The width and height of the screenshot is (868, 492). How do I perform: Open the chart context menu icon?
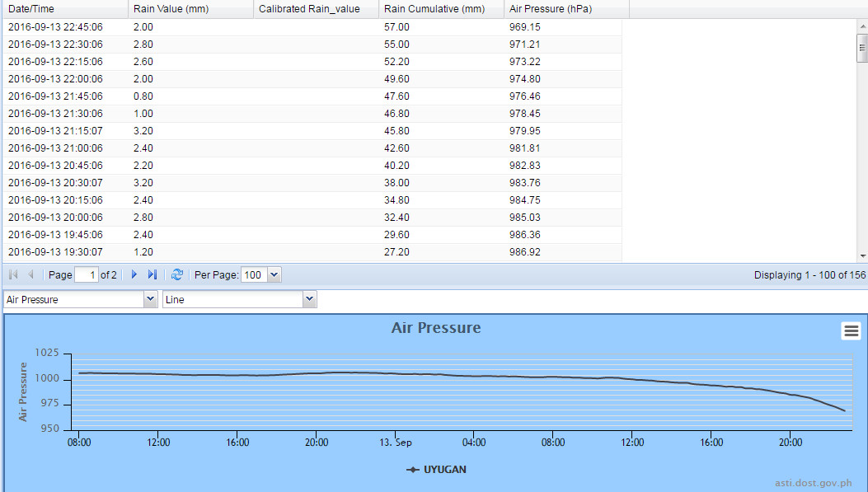tap(851, 330)
